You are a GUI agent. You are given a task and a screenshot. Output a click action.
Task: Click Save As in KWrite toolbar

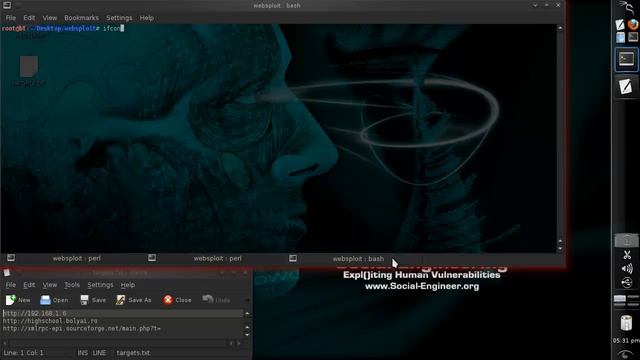click(134, 300)
